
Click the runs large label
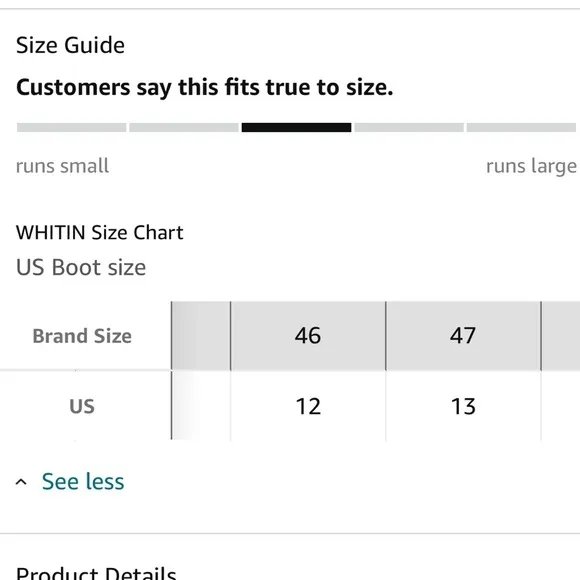532,167
